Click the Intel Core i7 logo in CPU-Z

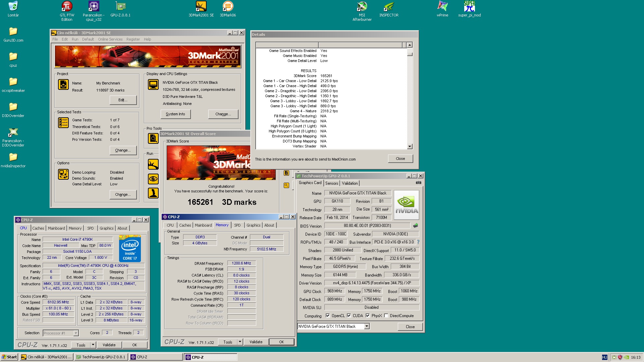pyautogui.click(x=130, y=249)
